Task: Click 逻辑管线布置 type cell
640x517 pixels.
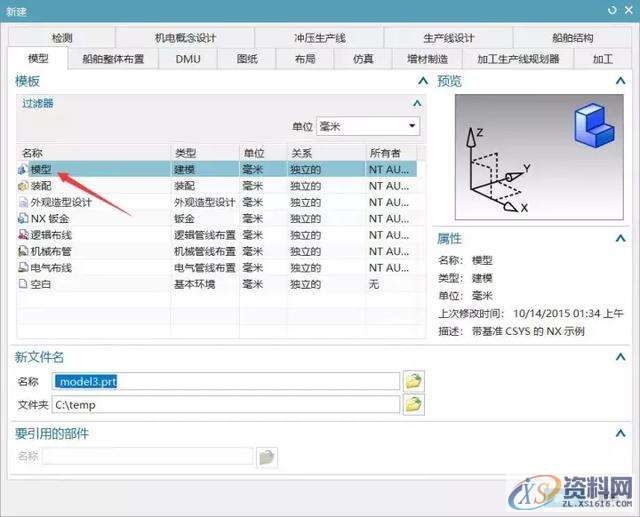Action: tap(205, 235)
